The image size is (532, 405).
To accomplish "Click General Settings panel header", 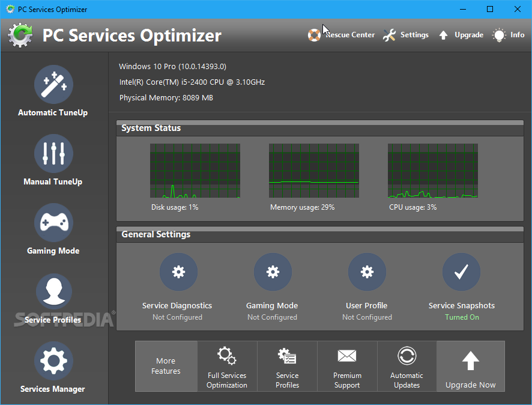I will coord(320,234).
